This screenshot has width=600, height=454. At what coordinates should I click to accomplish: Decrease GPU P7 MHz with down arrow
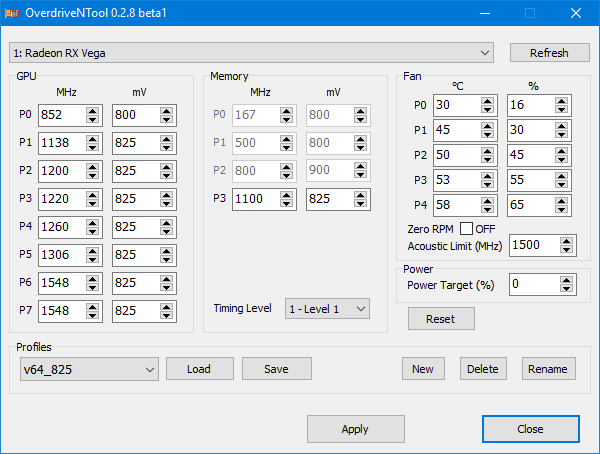(x=93, y=315)
